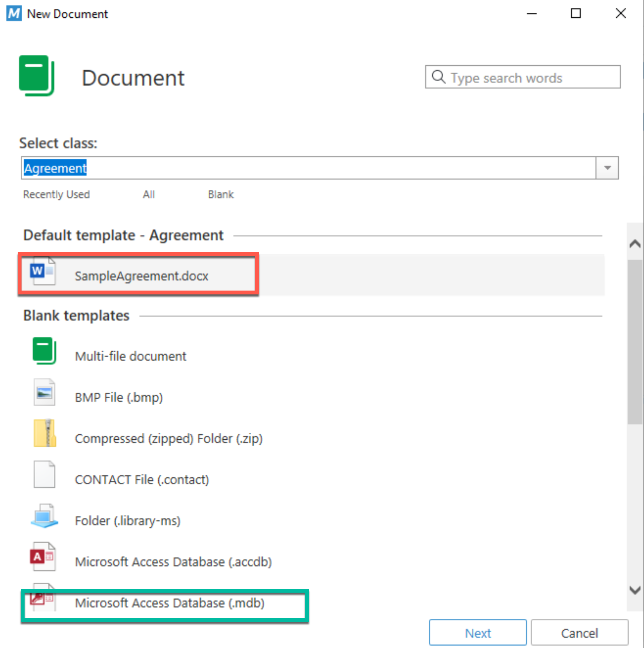
Task: Click the M-Files logo in title bar
Action: click(14, 13)
